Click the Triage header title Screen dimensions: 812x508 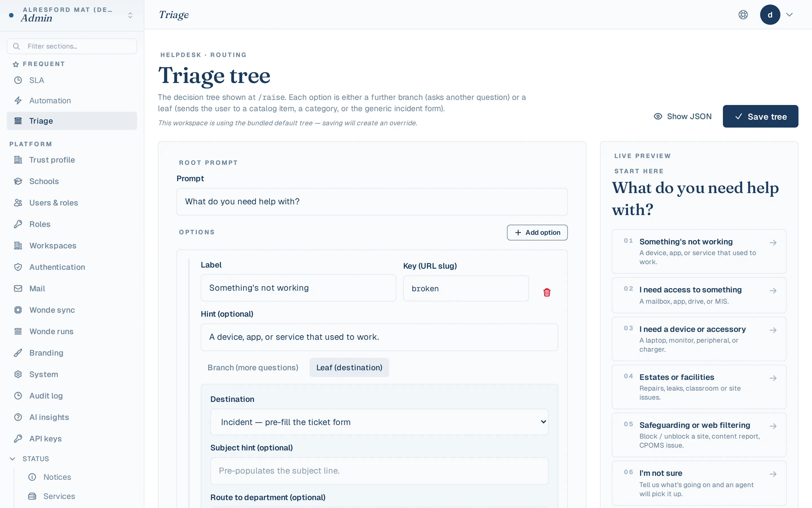coord(174,15)
